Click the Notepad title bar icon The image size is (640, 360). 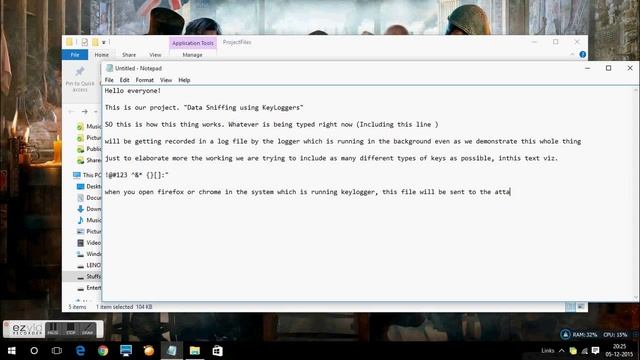109,68
